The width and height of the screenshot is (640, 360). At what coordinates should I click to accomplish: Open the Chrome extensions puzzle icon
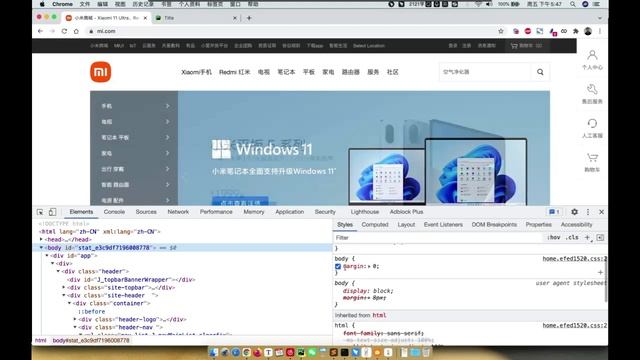point(576,31)
